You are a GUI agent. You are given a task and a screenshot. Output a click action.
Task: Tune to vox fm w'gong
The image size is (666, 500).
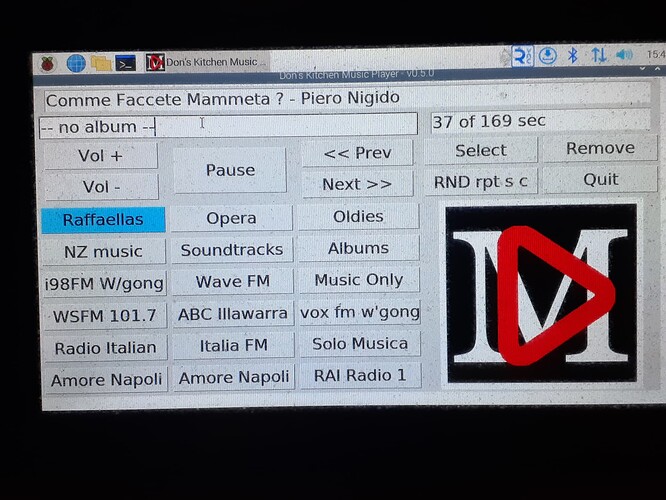click(360, 312)
